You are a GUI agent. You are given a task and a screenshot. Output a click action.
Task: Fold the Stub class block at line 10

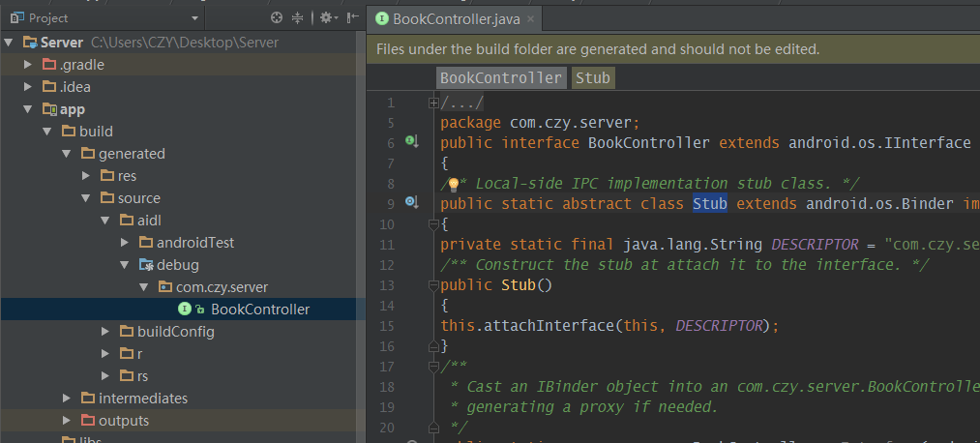pyautogui.click(x=433, y=223)
